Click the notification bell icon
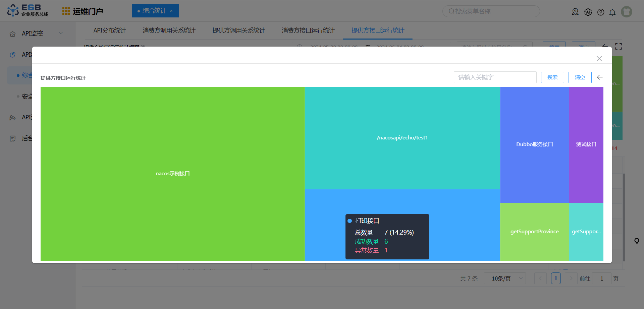Image resolution: width=644 pixels, height=309 pixels. click(x=612, y=12)
